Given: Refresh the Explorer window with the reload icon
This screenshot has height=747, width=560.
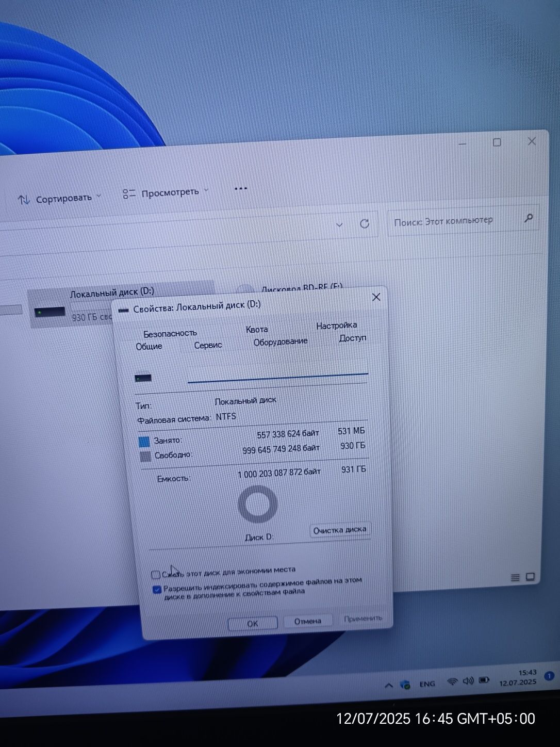Looking at the screenshot, I should (x=365, y=223).
